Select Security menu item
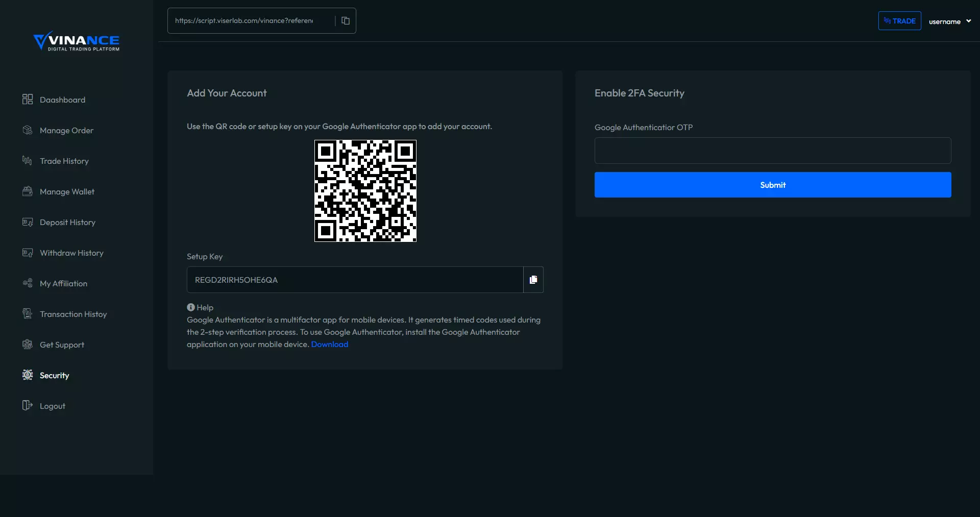The width and height of the screenshot is (980, 517). tap(55, 375)
